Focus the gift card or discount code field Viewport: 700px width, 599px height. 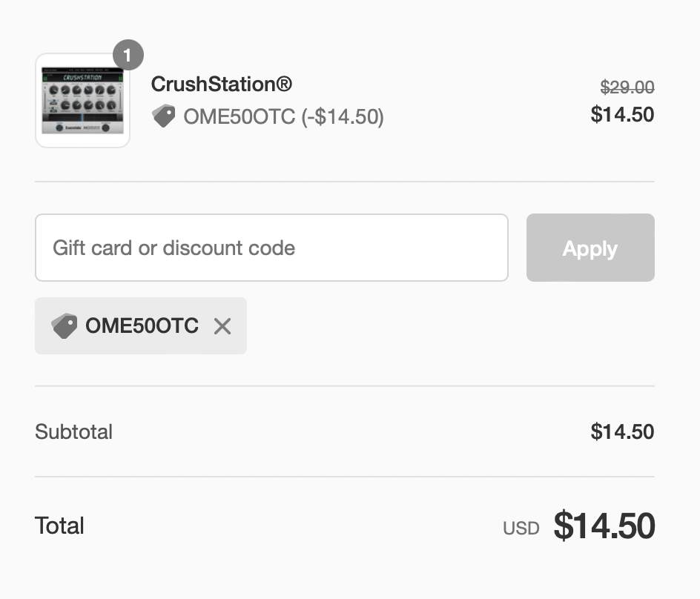tap(271, 248)
